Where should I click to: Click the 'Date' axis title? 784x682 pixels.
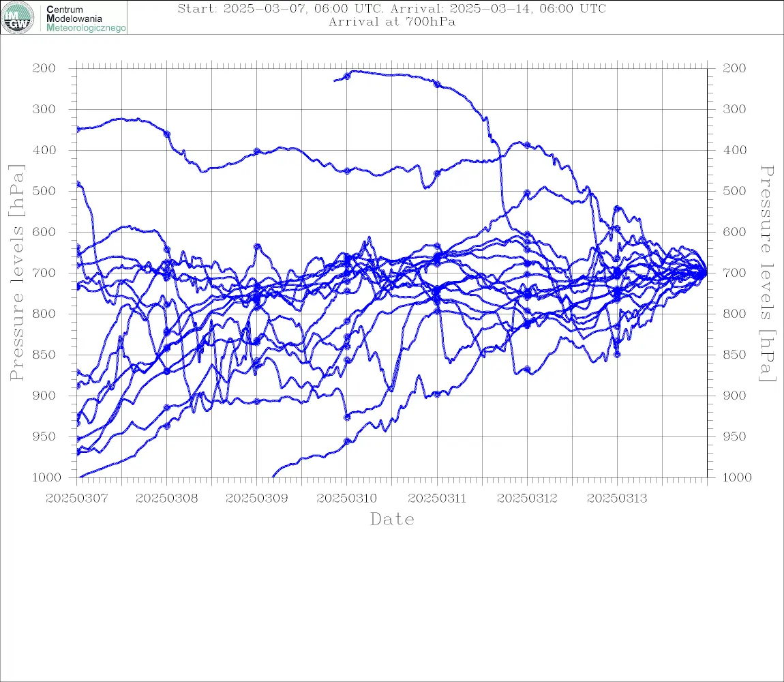point(393,519)
